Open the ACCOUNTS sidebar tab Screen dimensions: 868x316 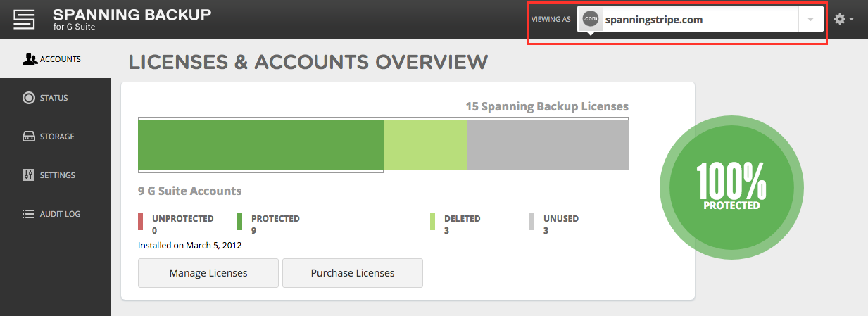(x=55, y=59)
